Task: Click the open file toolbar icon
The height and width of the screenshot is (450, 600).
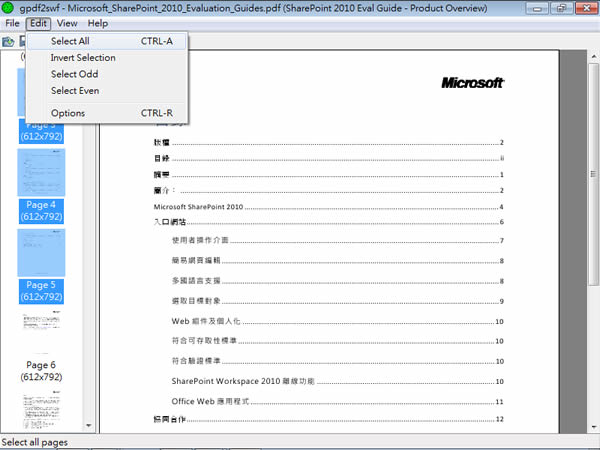Action: tap(8, 41)
